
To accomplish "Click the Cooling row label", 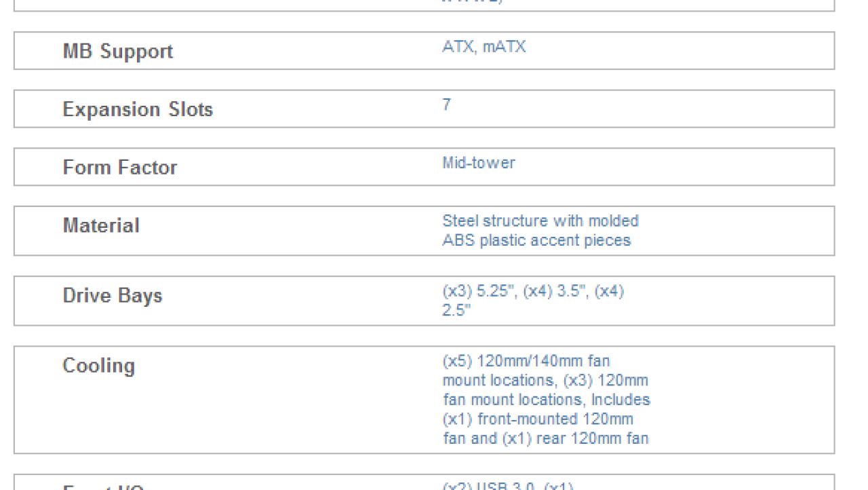I will (99, 365).
